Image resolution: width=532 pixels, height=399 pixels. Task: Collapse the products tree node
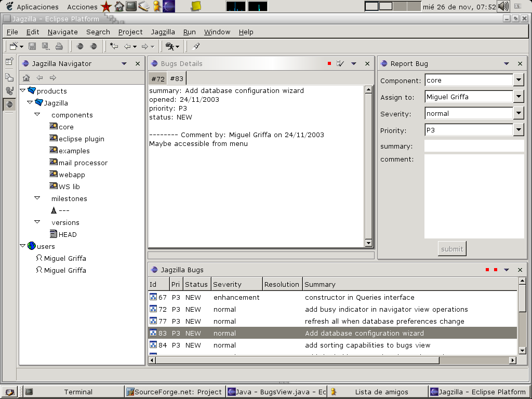coord(23,90)
